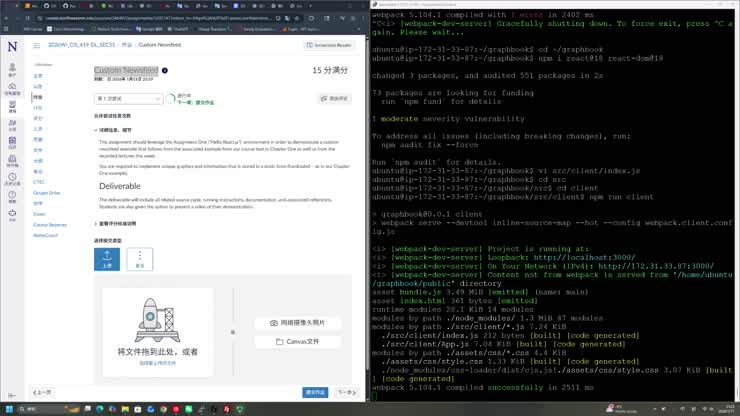Open the Course Reserves menu item

(50, 225)
